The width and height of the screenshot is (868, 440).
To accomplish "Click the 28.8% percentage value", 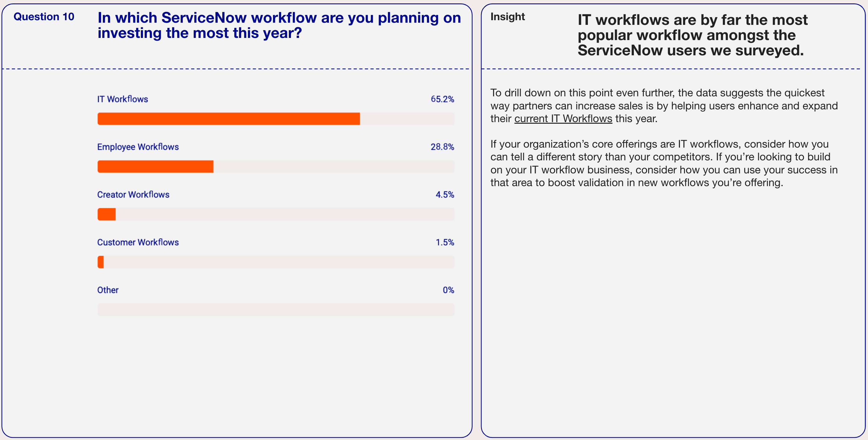I will coord(442,147).
